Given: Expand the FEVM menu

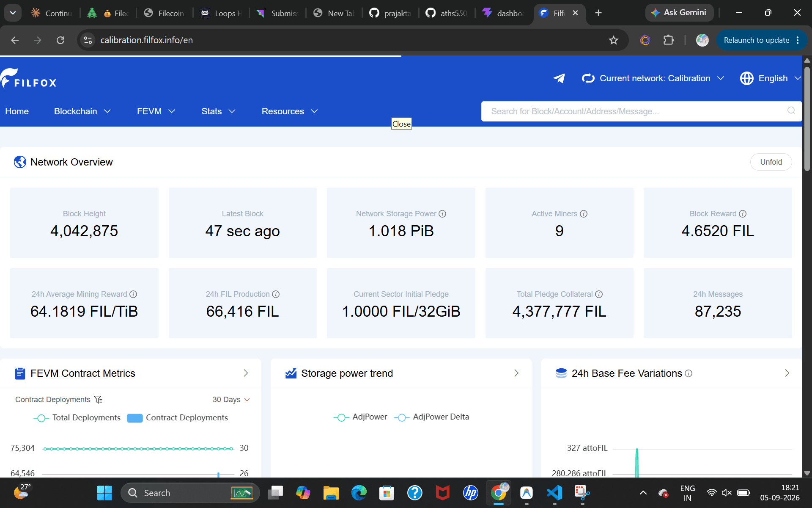Looking at the screenshot, I should click(x=156, y=111).
